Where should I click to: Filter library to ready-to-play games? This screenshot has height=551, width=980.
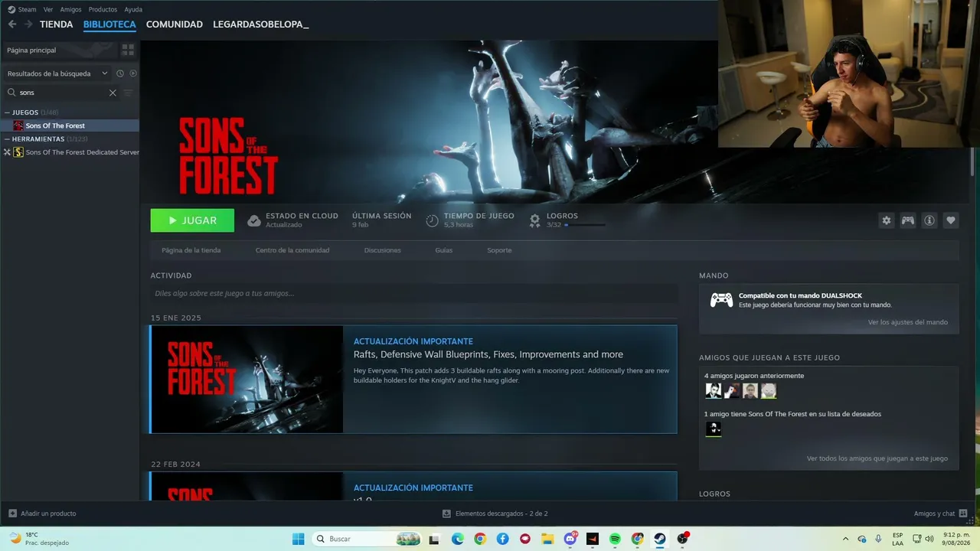pos(133,73)
